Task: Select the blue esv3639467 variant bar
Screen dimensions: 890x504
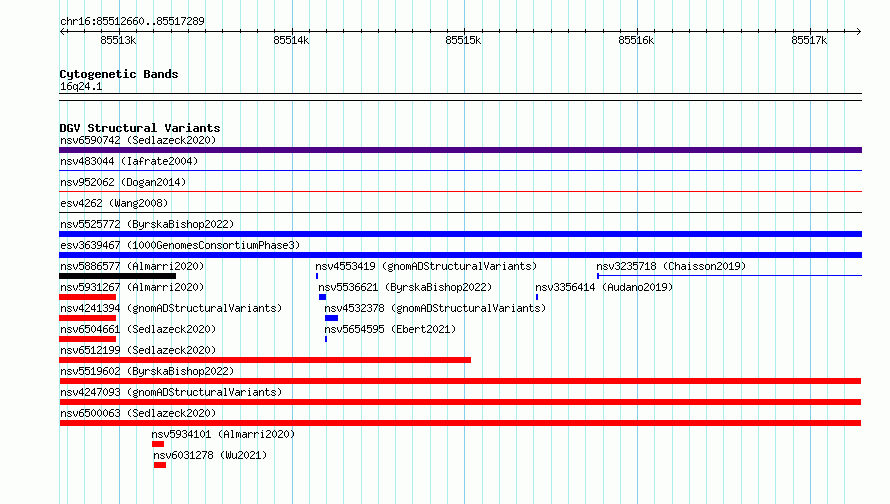Action: pyautogui.click(x=460, y=255)
